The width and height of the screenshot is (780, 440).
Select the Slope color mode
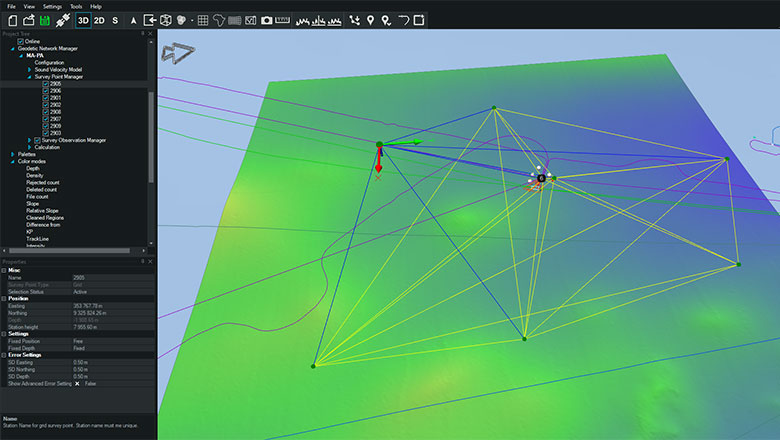point(32,204)
